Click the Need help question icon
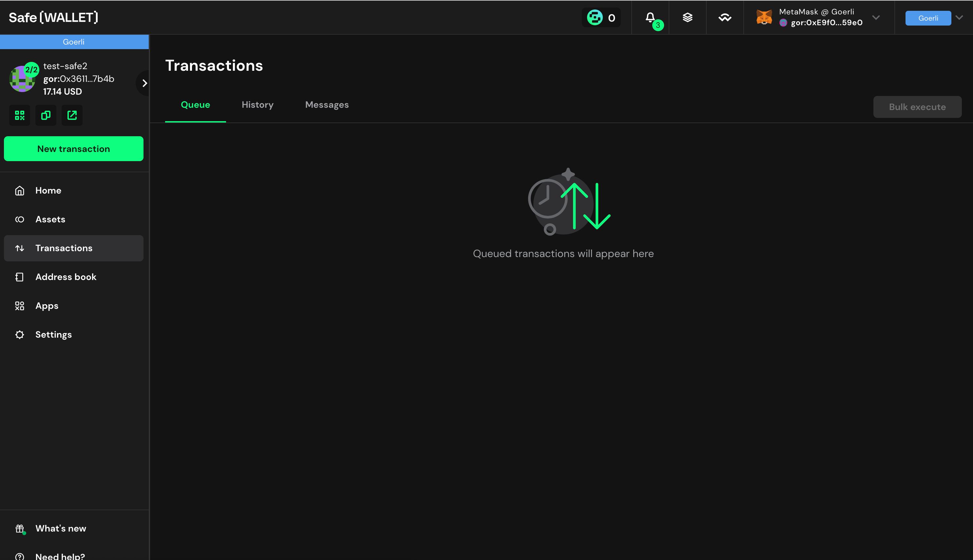Screen dimensions: 973x560 (20, 556)
